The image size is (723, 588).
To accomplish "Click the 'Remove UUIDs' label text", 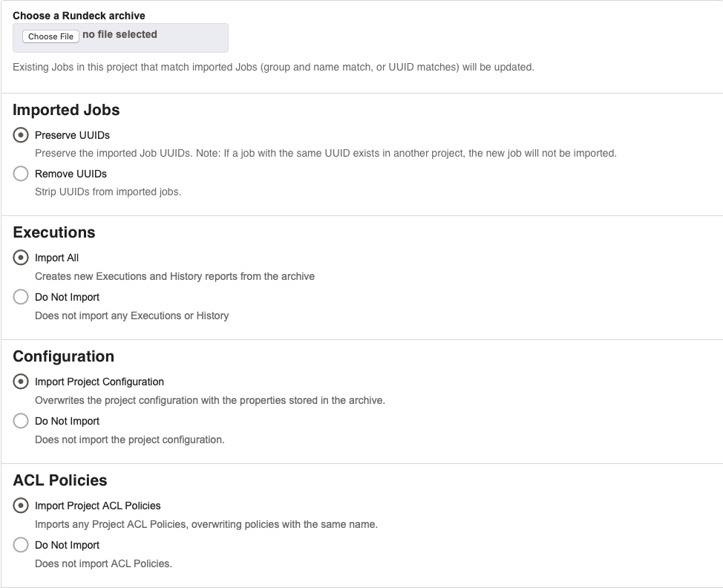I will point(71,174).
